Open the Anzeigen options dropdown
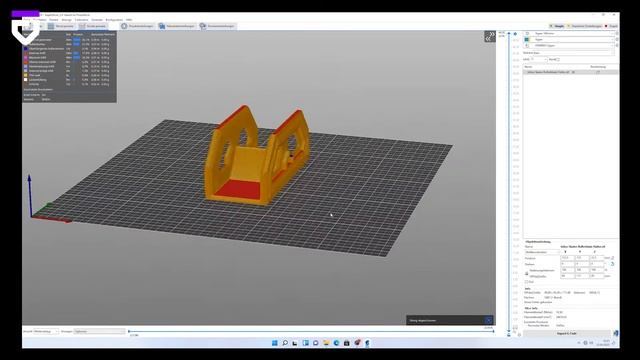The image size is (640, 360). tap(99, 331)
